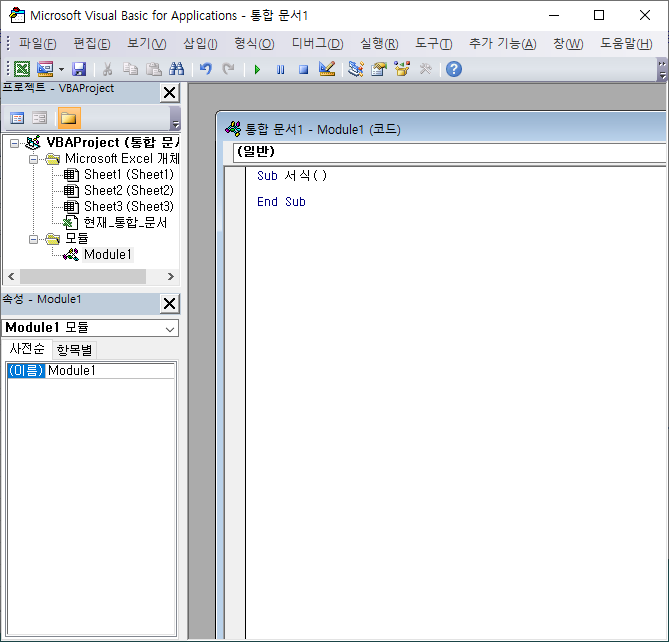Click the Break pause icon
Viewport: 669px width, 642px height.
[x=280, y=69]
